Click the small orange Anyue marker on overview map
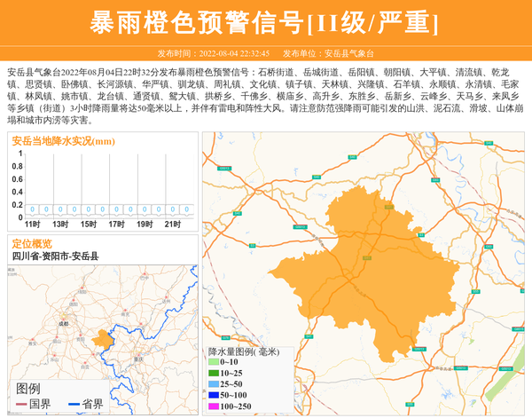Viewport: 532px width, 418px height. [x=101, y=338]
